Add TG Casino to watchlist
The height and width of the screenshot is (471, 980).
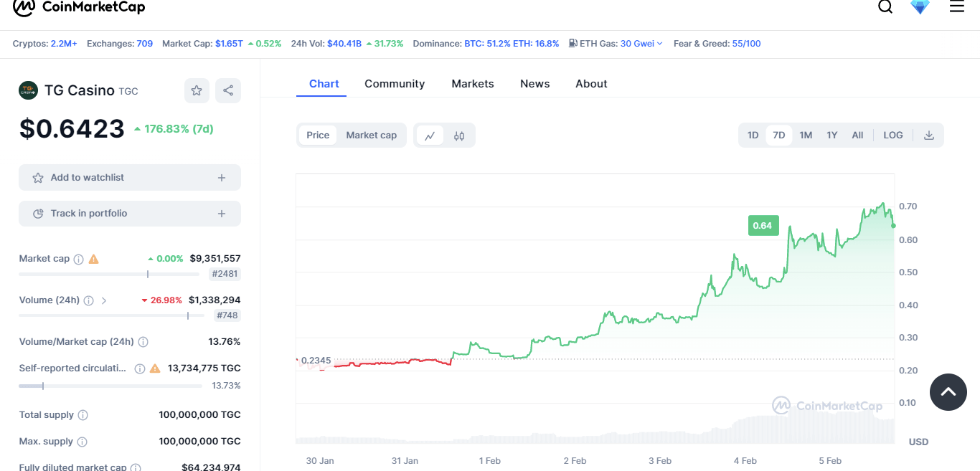click(x=130, y=178)
